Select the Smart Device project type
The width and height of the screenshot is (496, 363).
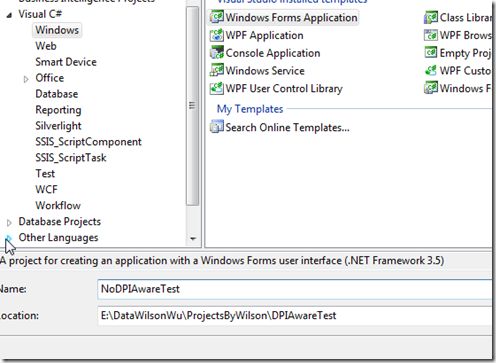[x=66, y=62]
